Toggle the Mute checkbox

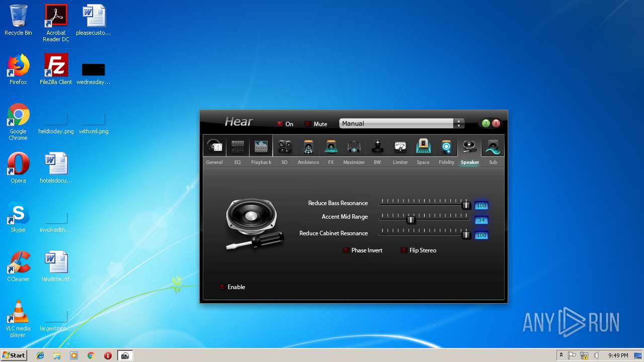[307, 124]
